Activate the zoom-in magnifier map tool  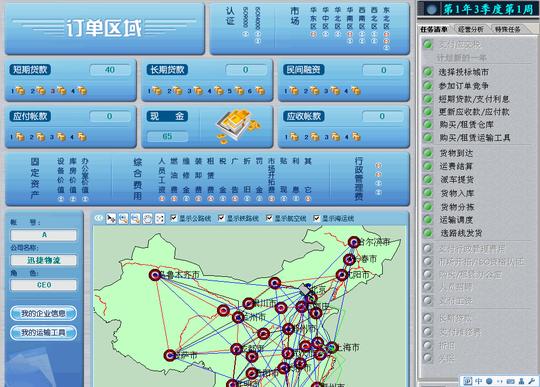tap(123, 218)
